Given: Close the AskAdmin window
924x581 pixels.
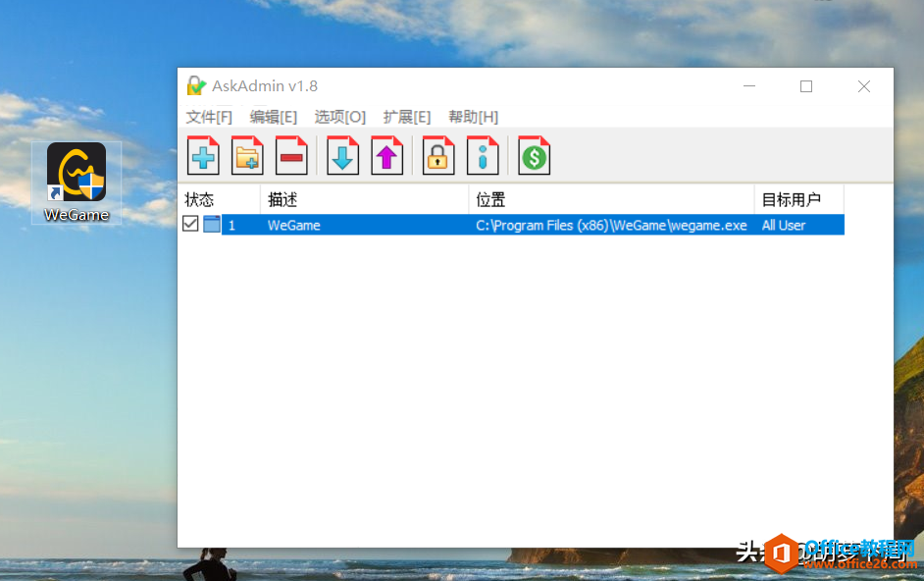Looking at the screenshot, I should tap(864, 86).
